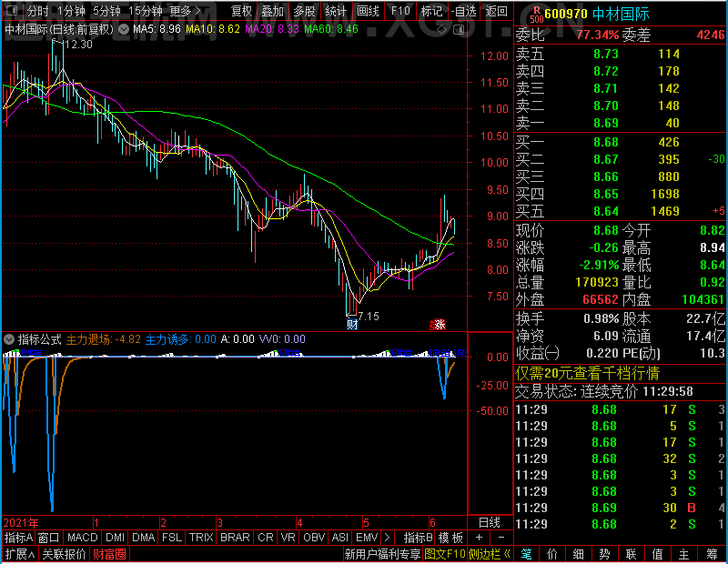Open the 指标公式 indicator dropdown
The image size is (728, 564).
click(x=9, y=339)
